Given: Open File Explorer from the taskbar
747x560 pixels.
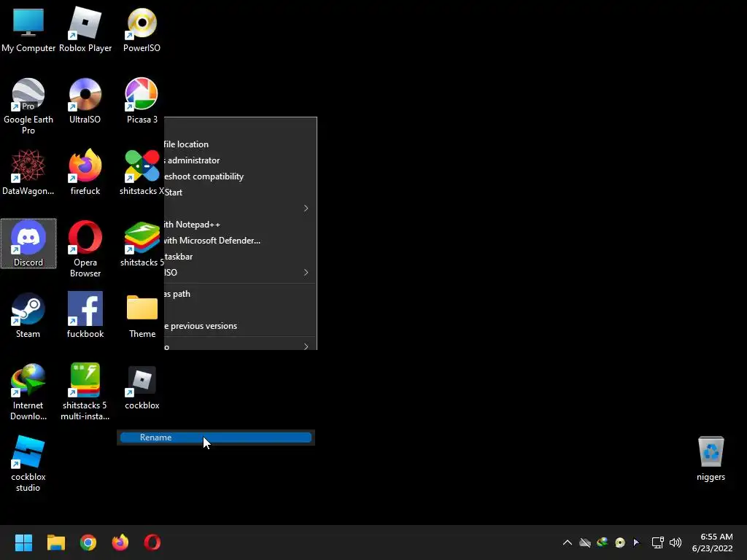Looking at the screenshot, I should click(55, 542).
